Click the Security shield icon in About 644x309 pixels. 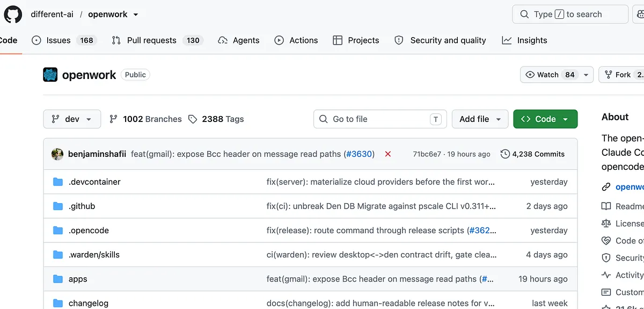point(606,257)
